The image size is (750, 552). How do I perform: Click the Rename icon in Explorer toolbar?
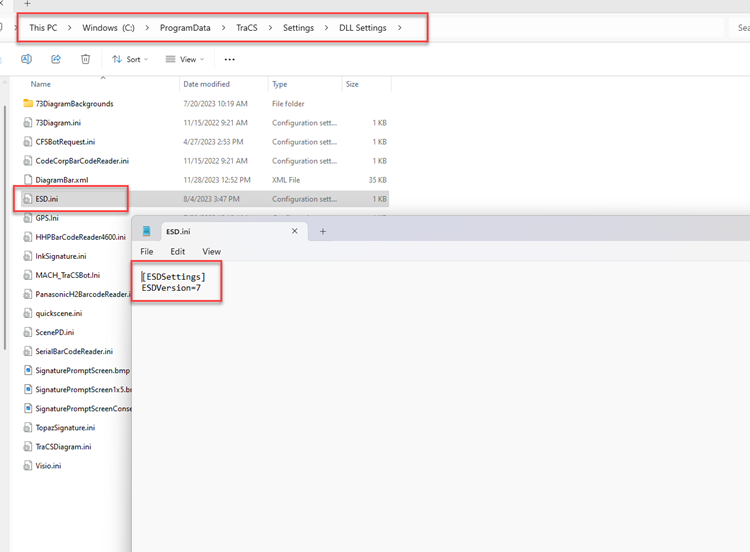[x=26, y=60]
